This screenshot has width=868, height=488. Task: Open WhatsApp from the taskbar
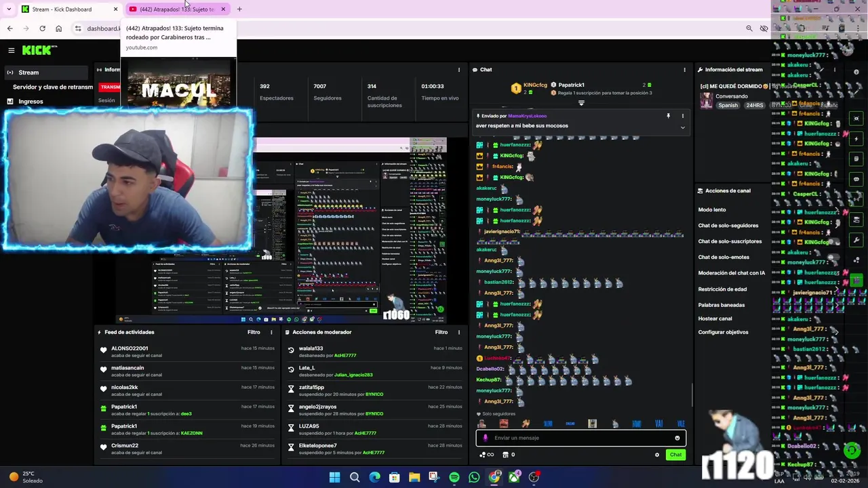[x=474, y=477]
